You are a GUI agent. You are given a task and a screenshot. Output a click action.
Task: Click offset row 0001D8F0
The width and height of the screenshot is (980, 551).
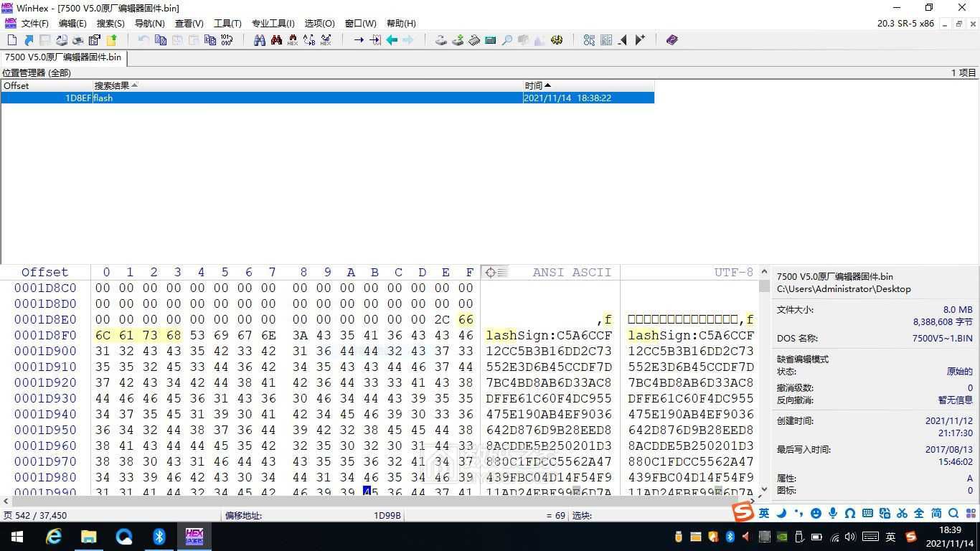pos(45,336)
